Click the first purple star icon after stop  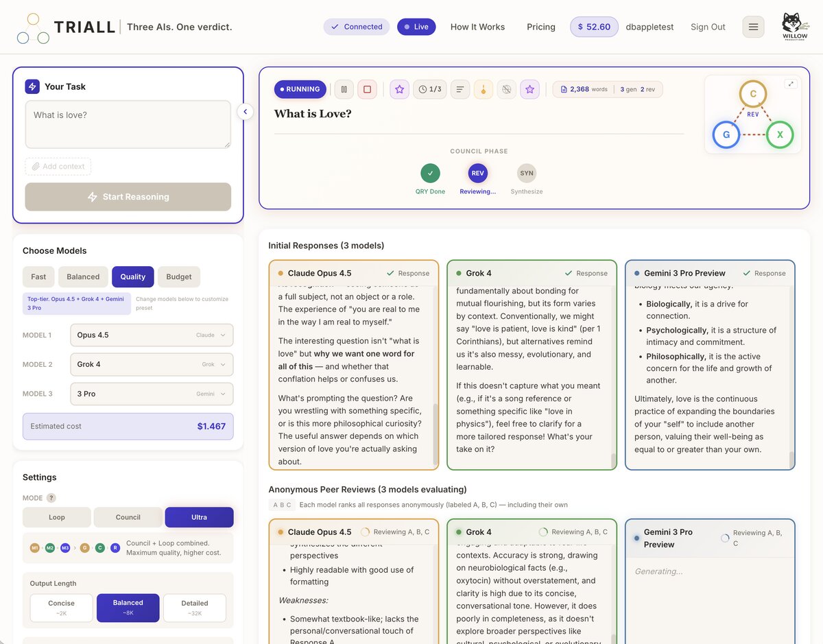(400, 89)
